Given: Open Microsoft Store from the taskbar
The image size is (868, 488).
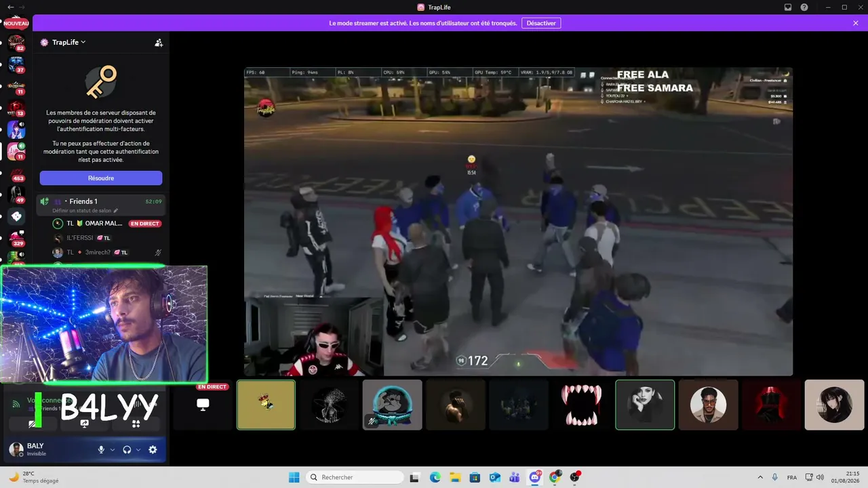Looking at the screenshot, I should click(x=475, y=477).
